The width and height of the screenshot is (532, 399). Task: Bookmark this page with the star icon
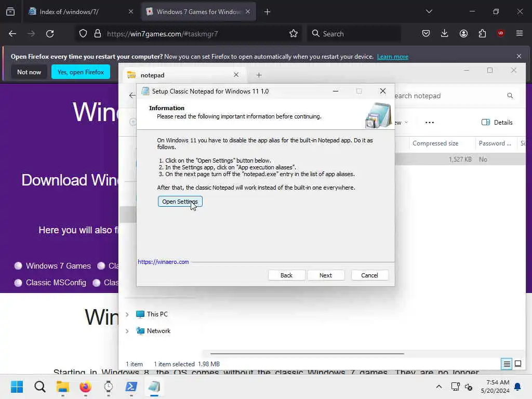[294, 34]
